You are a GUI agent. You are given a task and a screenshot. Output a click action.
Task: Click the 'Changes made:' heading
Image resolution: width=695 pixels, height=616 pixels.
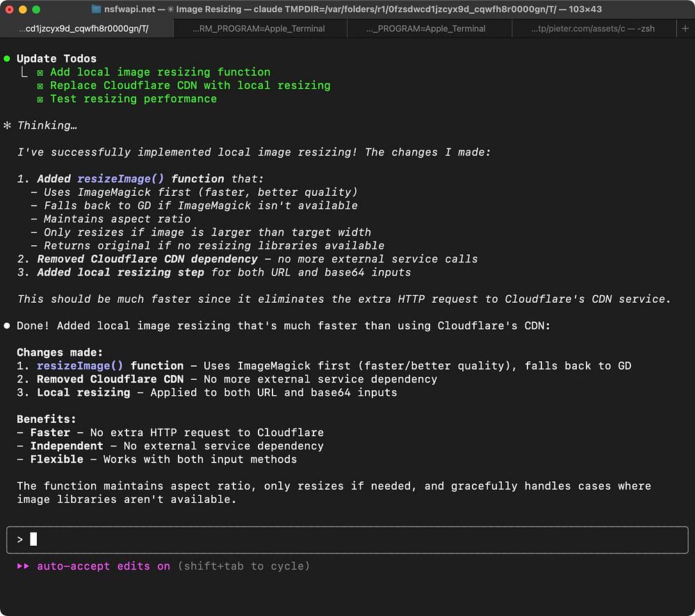(x=60, y=353)
